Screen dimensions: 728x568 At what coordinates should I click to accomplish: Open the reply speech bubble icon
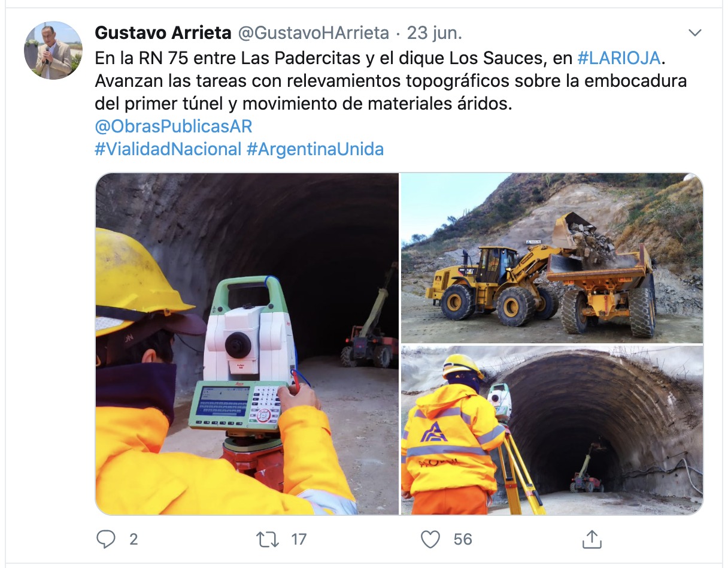106,539
